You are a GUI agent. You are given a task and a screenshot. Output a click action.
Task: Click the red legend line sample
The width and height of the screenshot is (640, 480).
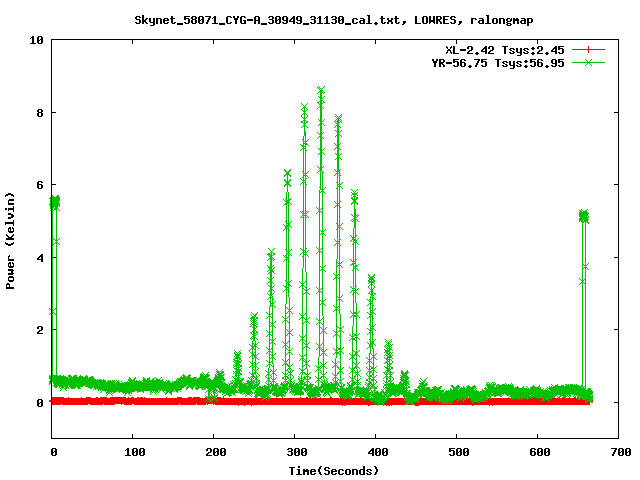pos(588,50)
